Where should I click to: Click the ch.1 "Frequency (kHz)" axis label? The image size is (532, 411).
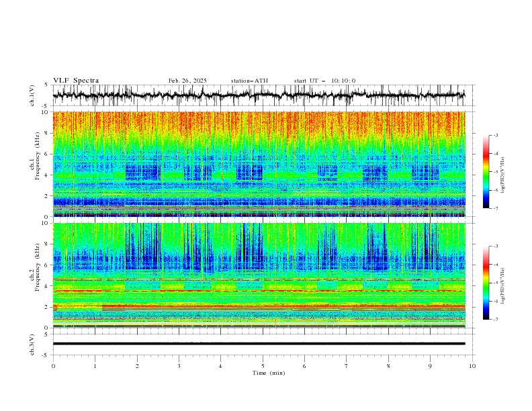point(38,156)
